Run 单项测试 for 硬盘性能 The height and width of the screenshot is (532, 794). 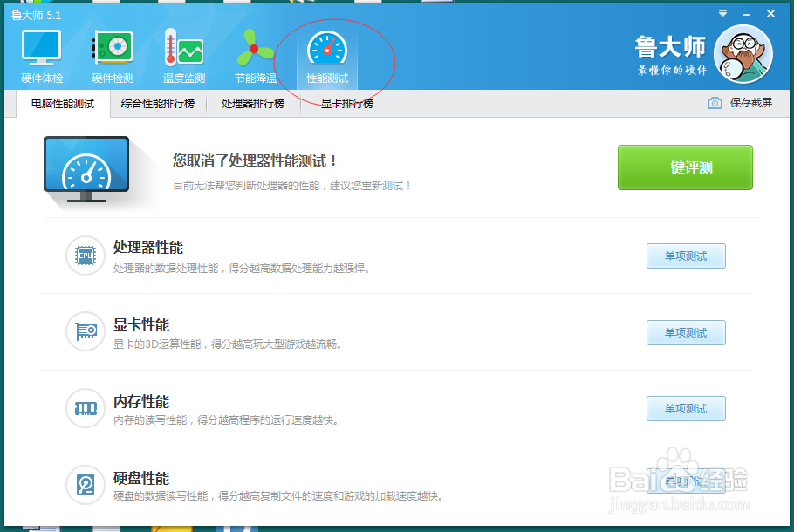tap(686, 481)
